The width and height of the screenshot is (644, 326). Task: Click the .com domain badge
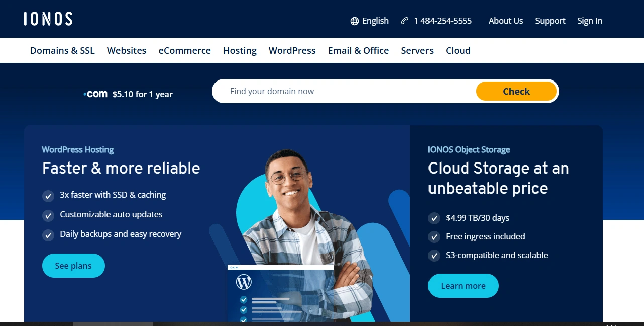(95, 94)
